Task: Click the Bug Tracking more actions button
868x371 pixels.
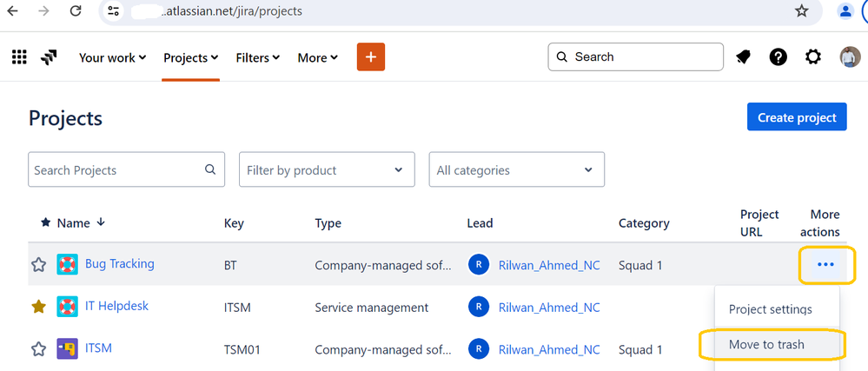Action: click(x=825, y=264)
